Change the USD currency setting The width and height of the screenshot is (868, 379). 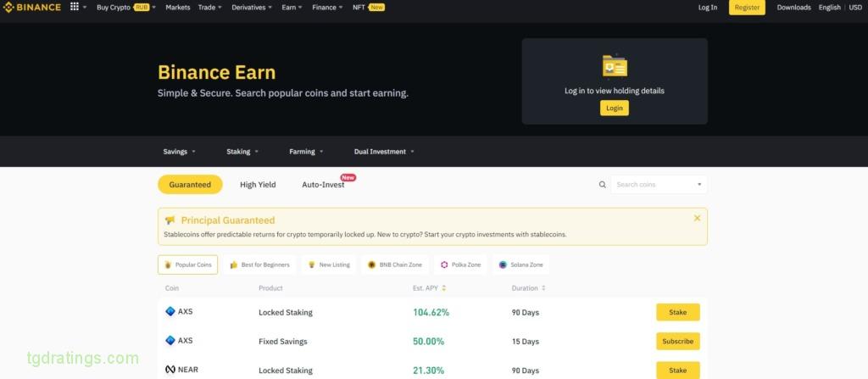click(x=855, y=7)
